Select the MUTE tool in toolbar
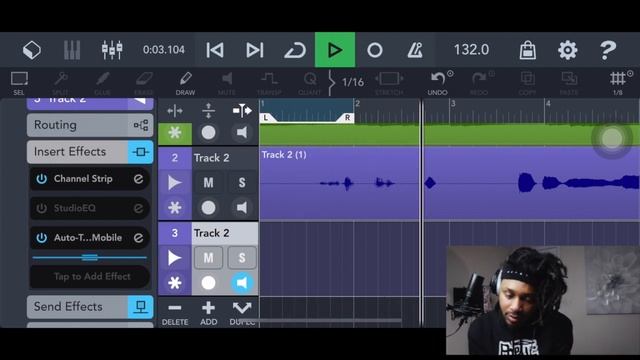The image size is (640, 360). click(227, 83)
